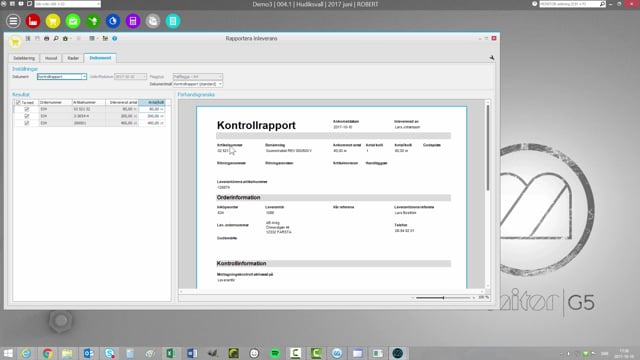Open the top-left program search combo box

click(68, 4)
